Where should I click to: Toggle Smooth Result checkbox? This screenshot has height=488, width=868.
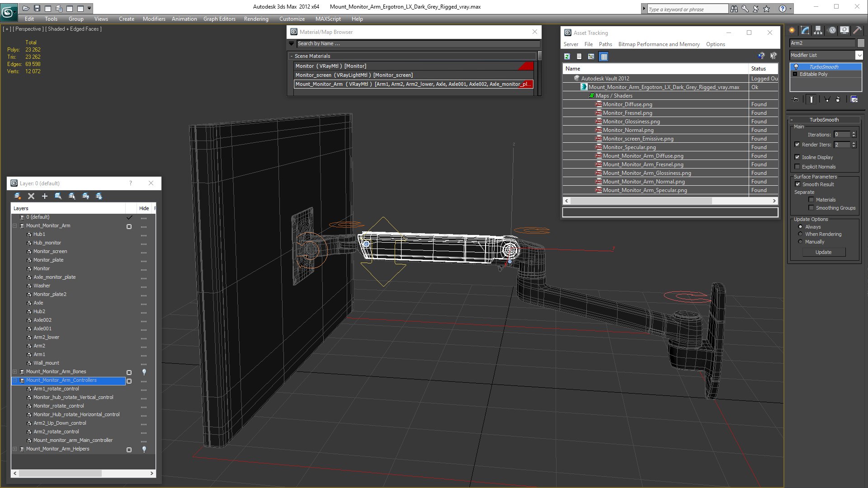[798, 184]
